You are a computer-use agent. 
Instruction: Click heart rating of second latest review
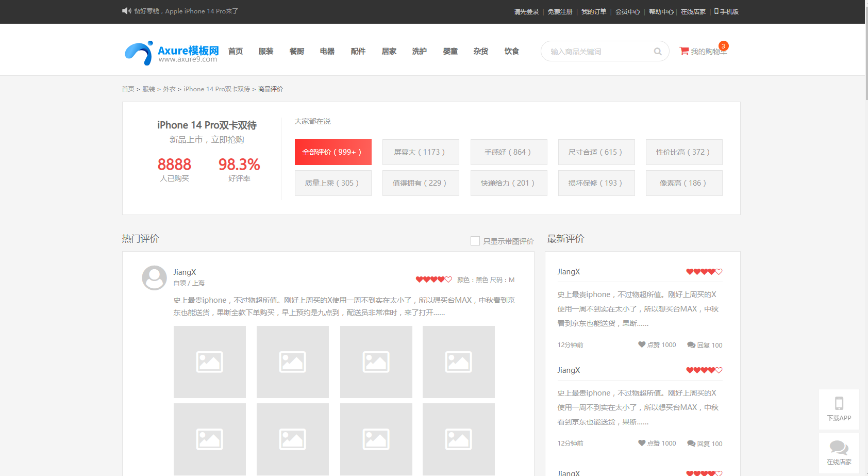point(704,370)
